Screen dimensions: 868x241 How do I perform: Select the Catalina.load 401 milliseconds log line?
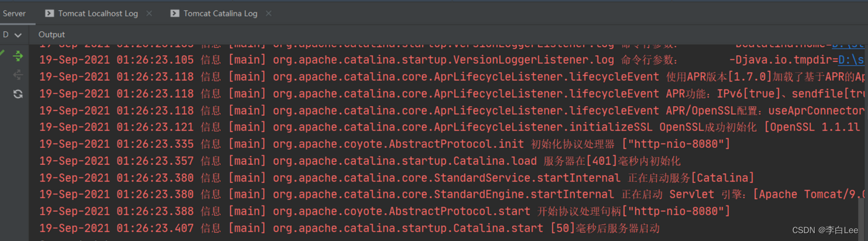click(360, 161)
